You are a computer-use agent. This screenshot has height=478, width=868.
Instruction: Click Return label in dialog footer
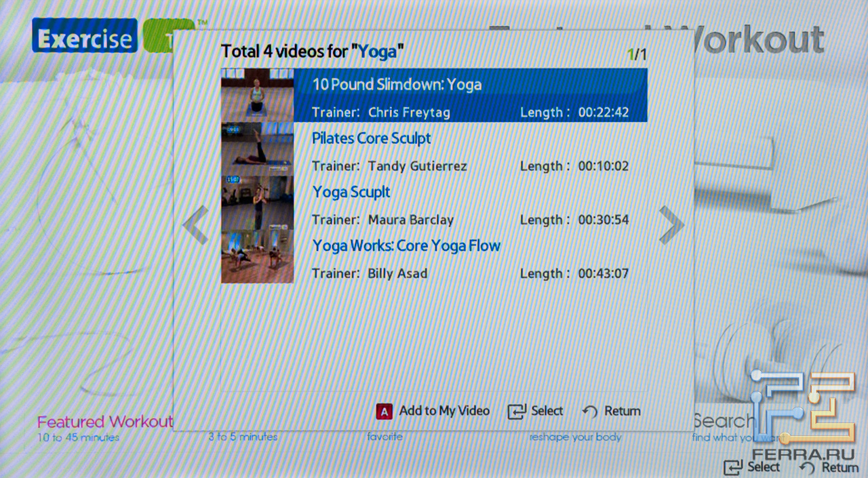coord(622,411)
